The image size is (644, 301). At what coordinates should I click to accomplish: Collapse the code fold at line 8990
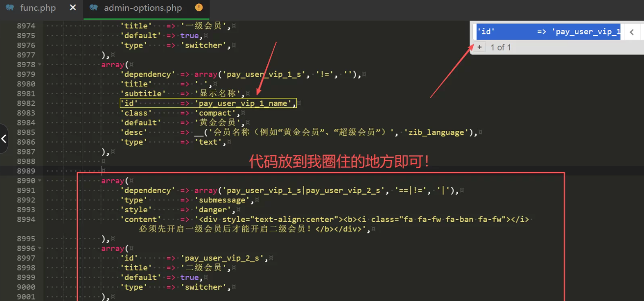(39, 181)
